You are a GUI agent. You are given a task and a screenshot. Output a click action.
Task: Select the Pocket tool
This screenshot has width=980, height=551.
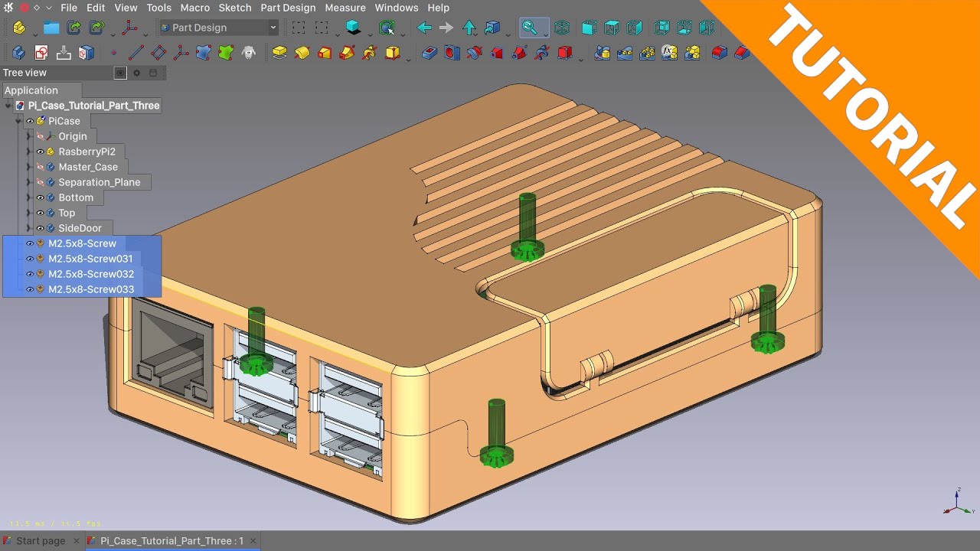430,53
